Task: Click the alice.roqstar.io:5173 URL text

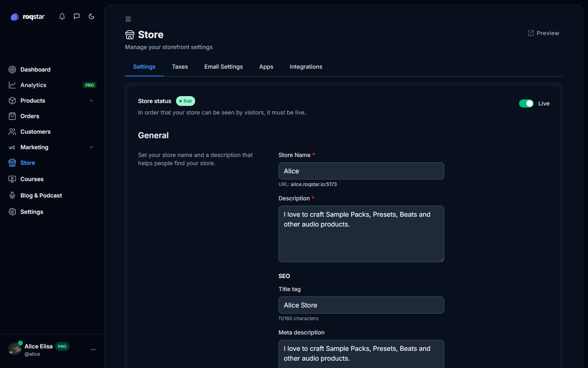Action: 314,184
